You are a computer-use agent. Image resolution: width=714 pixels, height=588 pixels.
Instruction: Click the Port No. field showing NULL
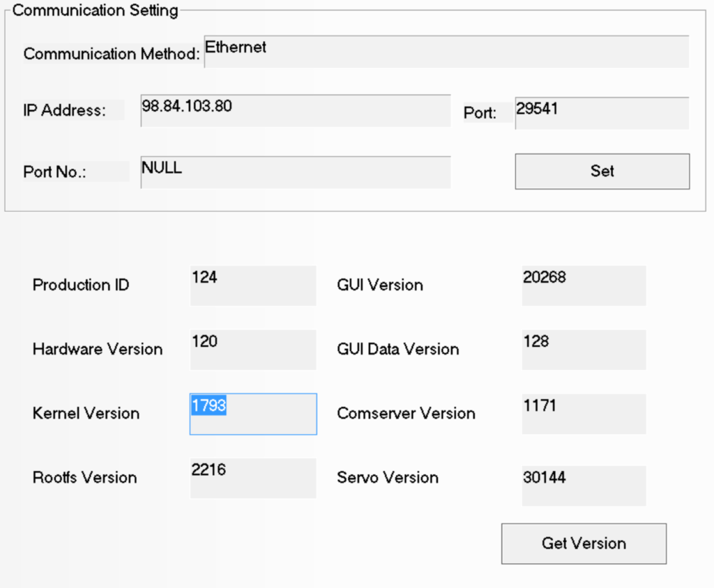coord(296,172)
